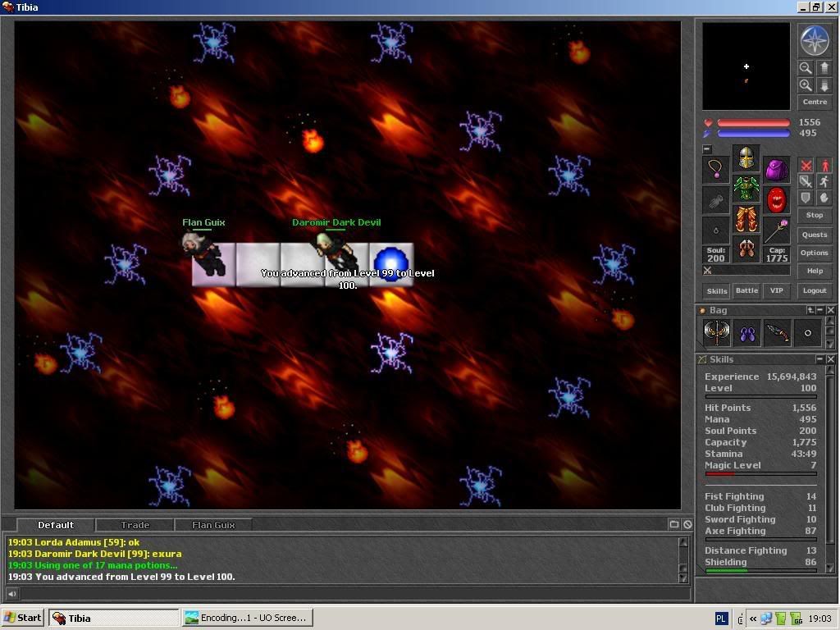This screenshot has width=840, height=630.
Task: Close the Bag window
Action: [830, 310]
